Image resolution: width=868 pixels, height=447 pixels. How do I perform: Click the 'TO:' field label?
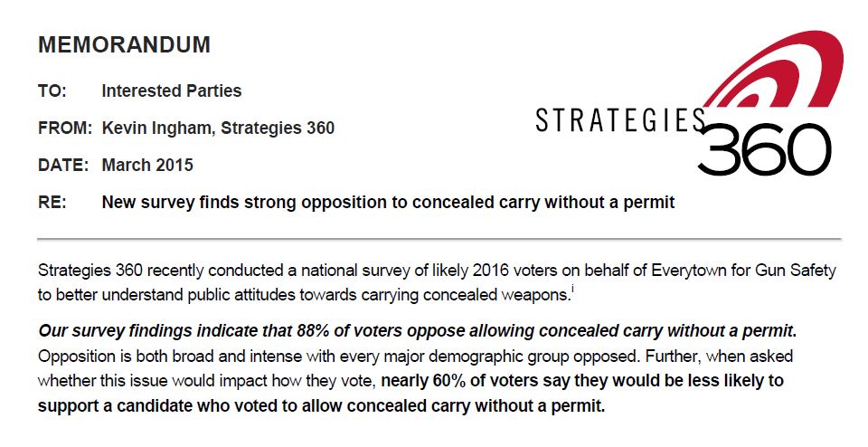(x=53, y=90)
